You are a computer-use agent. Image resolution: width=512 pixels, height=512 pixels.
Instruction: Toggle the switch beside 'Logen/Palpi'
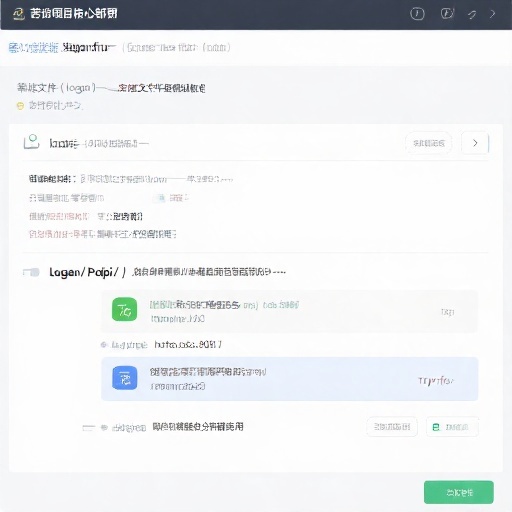[x=31, y=272]
